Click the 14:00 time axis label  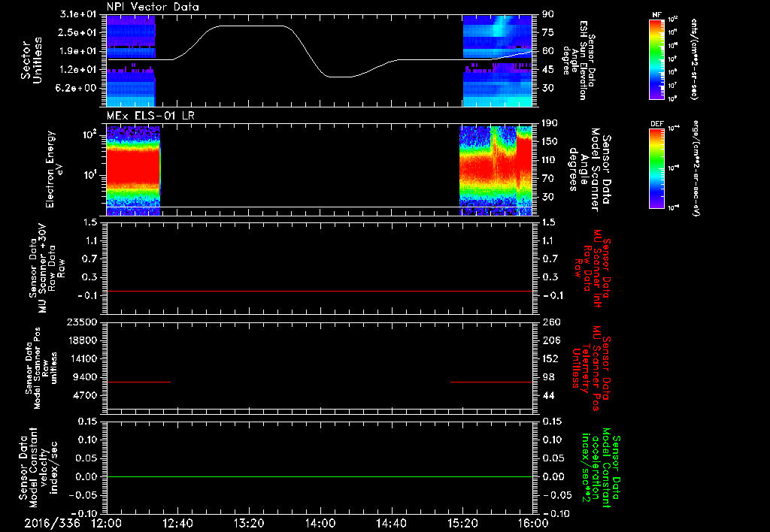(320, 523)
